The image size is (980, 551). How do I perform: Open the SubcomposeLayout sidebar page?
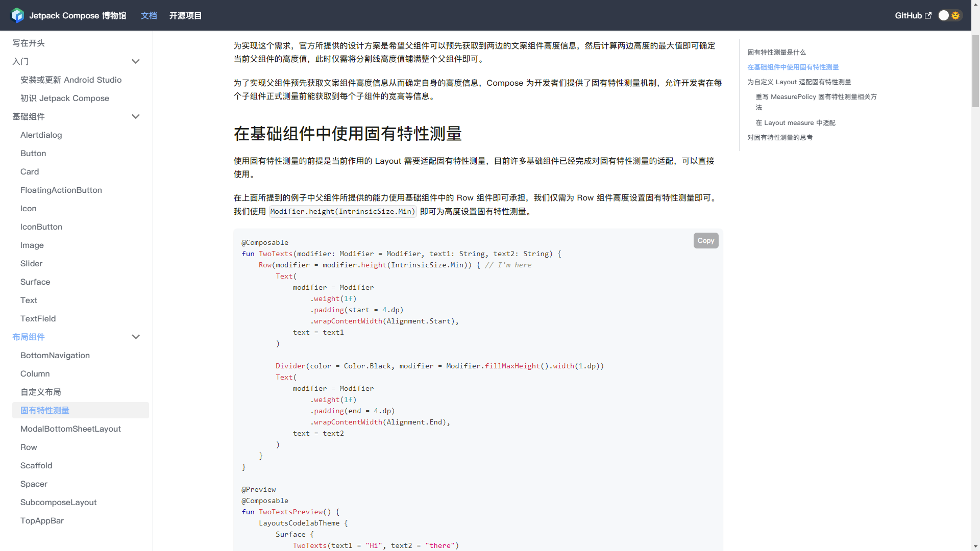tap(58, 502)
